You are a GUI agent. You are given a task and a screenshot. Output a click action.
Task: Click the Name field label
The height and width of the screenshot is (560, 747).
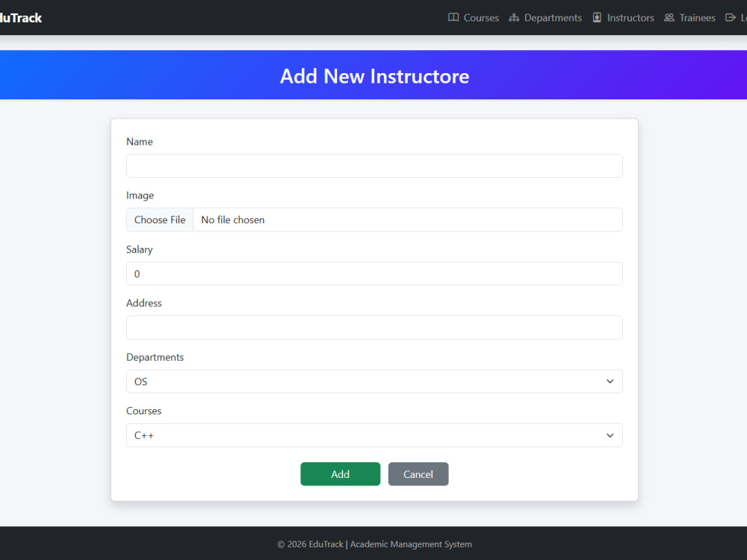pyautogui.click(x=140, y=141)
